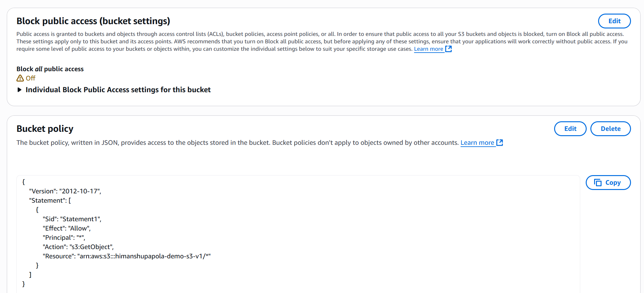Click the "Block all public access" label

coord(50,69)
